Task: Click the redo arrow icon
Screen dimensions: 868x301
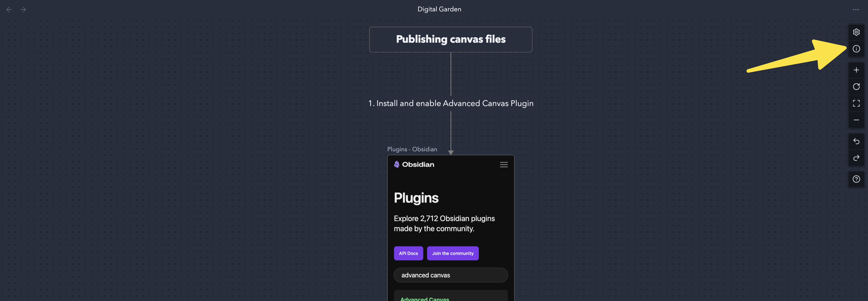Action: 856,158
